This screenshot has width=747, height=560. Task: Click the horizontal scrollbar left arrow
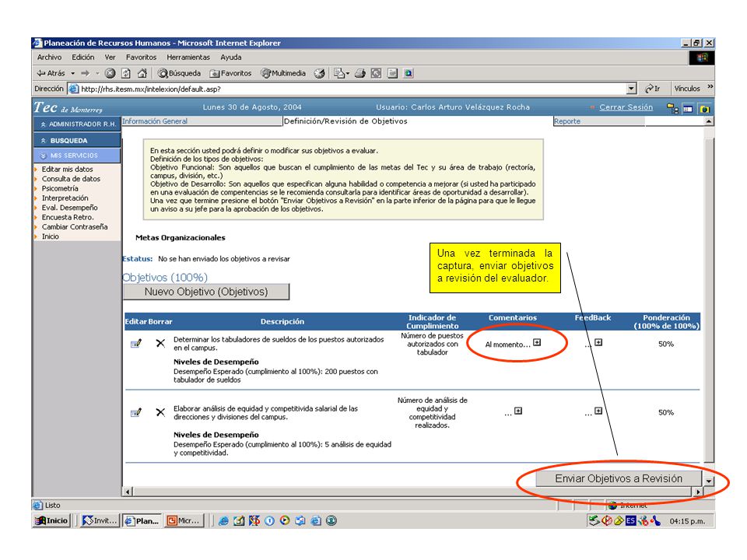128,492
